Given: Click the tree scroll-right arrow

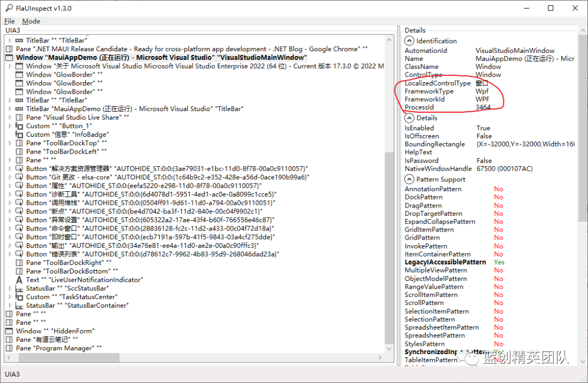Looking at the screenshot, I should 380,358.
